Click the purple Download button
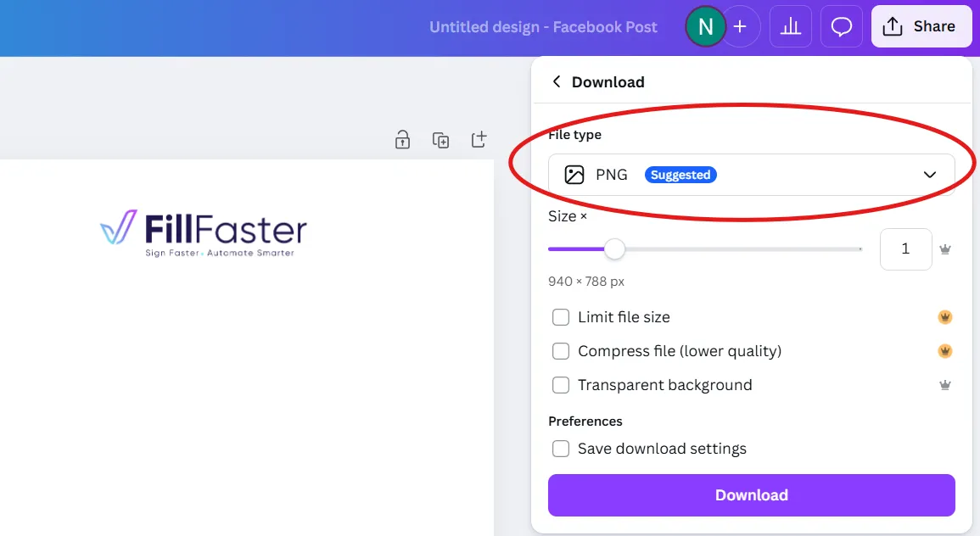 point(752,494)
